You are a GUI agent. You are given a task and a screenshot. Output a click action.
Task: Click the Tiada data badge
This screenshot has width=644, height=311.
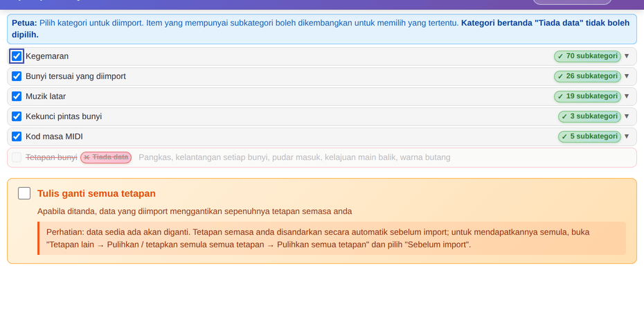click(x=106, y=157)
